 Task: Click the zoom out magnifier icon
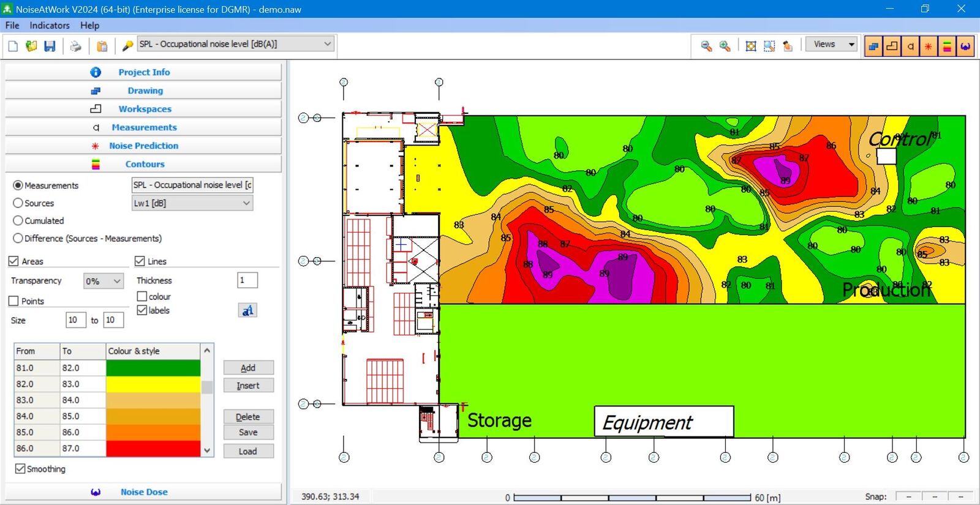click(x=706, y=46)
